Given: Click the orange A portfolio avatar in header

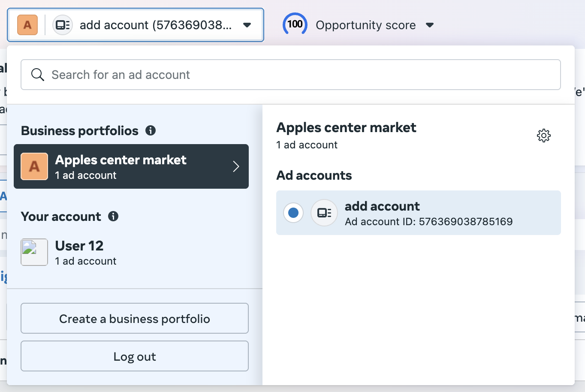Looking at the screenshot, I should coord(27,25).
